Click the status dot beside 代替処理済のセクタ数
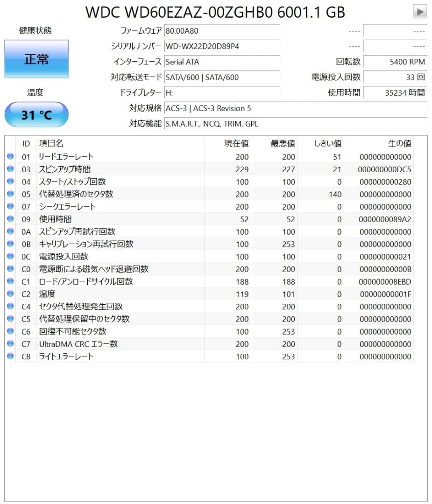Screen dimensions: 432x504 click(x=10, y=194)
